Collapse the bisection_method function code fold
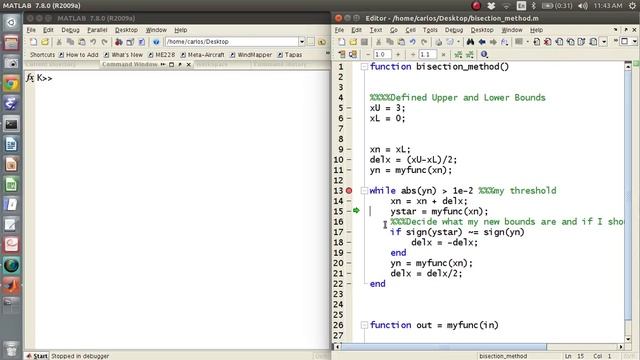This screenshot has width=640, height=360. pyautogui.click(x=364, y=67)
